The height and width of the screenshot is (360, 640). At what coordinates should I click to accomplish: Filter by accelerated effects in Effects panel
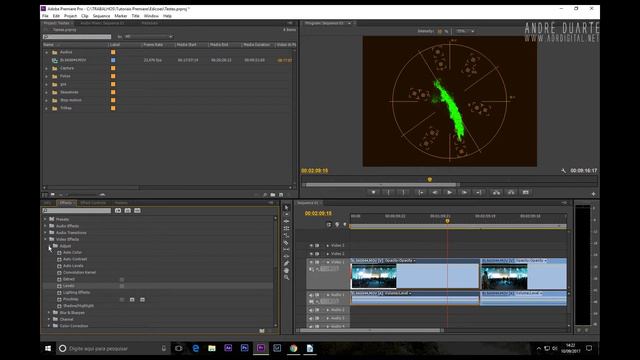click(x=118, y=211)
